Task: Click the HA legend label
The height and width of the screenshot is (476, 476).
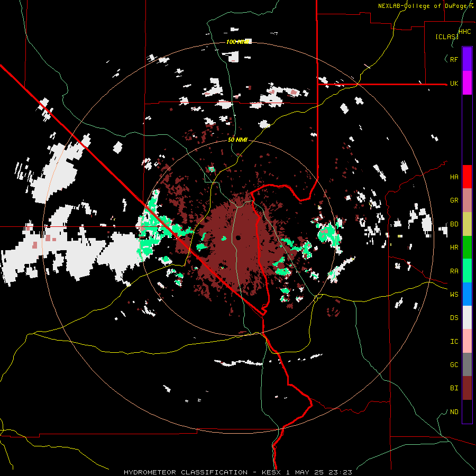Action: click(454, 177)
